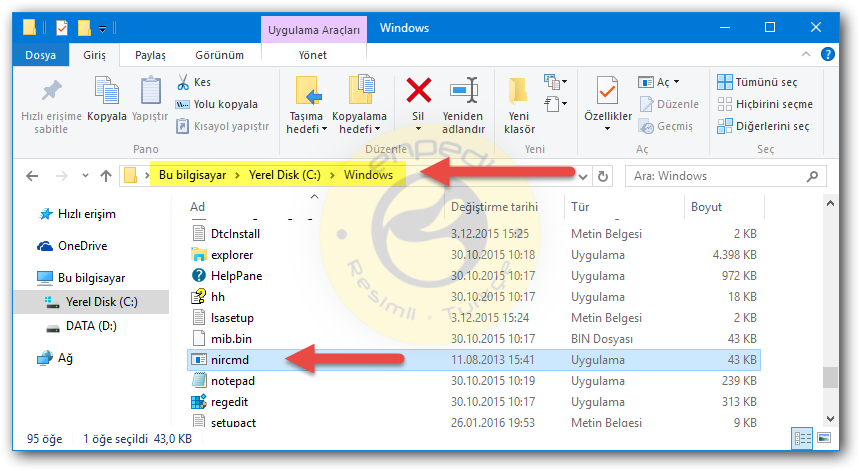Go back with the left arrow
The height and width of the screenshot is (471, 860).
pos(32,176)
